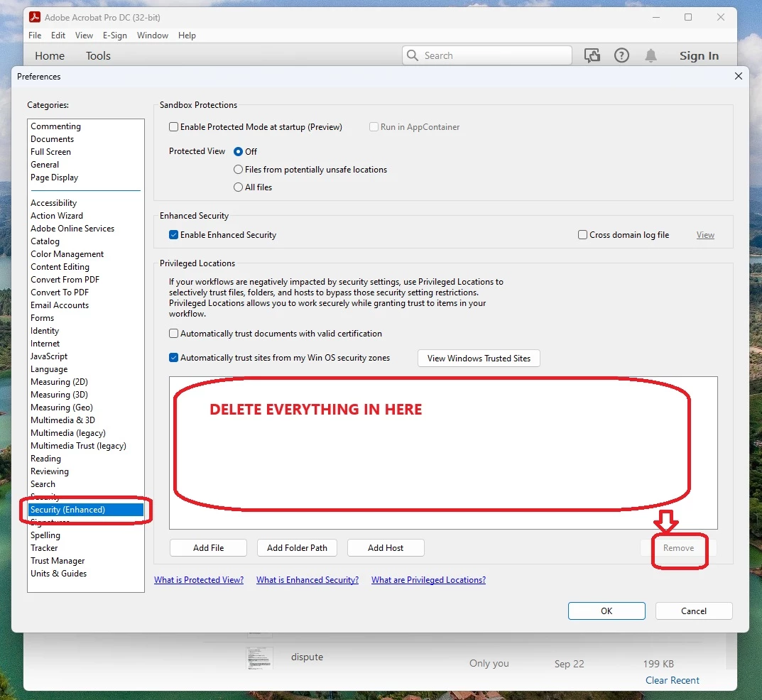Check Cross domain log file

pos(582,234)
